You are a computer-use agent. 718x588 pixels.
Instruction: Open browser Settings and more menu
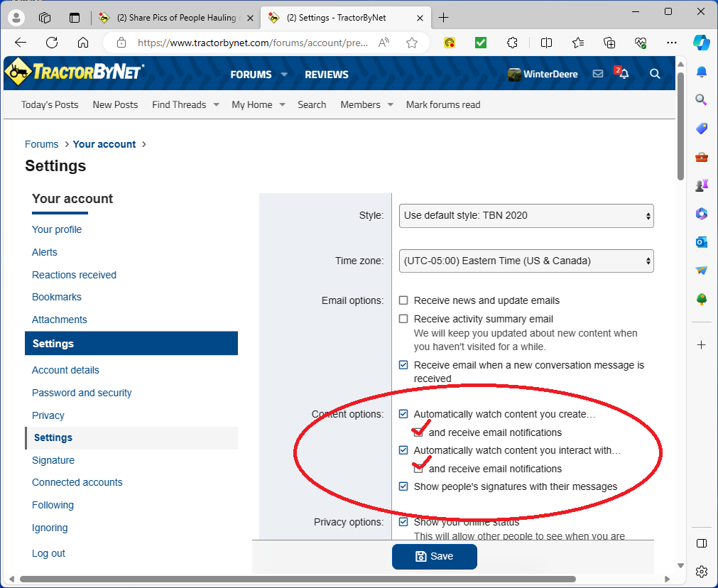click(672, 43)
